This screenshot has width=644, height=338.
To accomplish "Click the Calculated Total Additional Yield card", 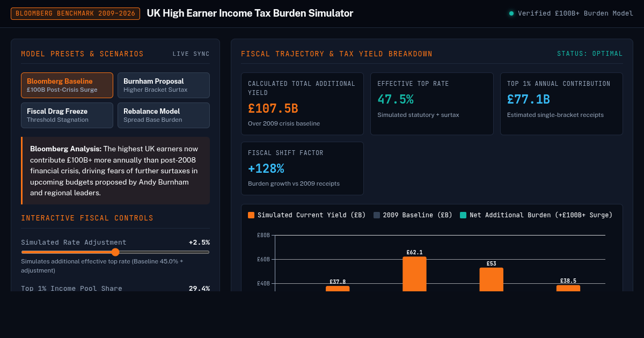I will click(302, 104).
